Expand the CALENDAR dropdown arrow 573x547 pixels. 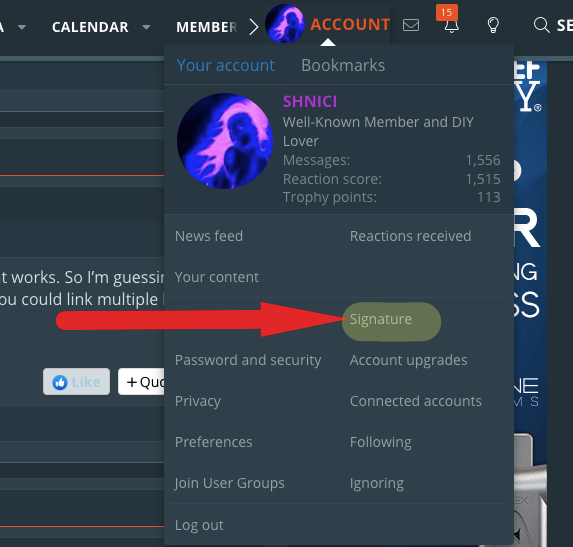[x=146, y=27]
